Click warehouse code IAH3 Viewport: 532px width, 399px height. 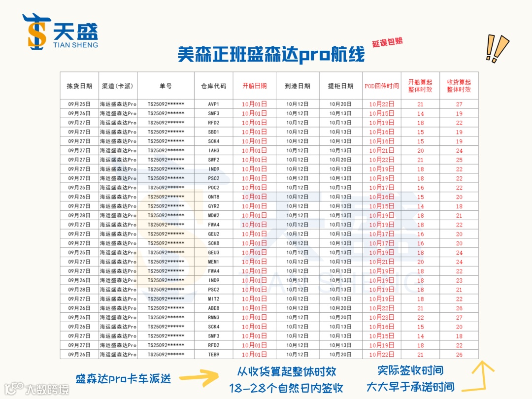coord(213,150)
